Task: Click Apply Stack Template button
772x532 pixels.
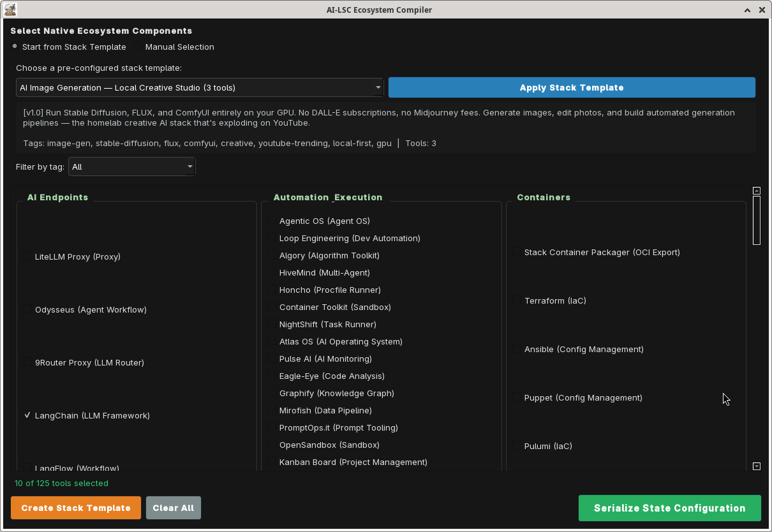Action: 572,87
